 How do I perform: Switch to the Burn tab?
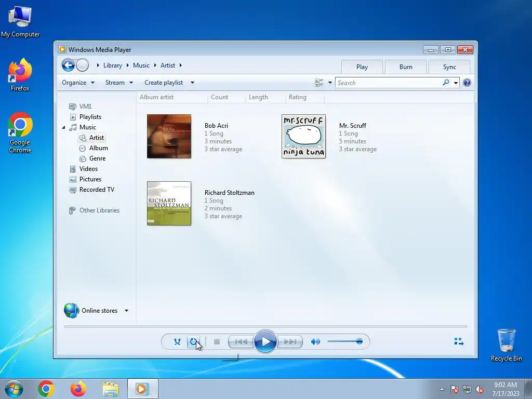tap(406, 67)
